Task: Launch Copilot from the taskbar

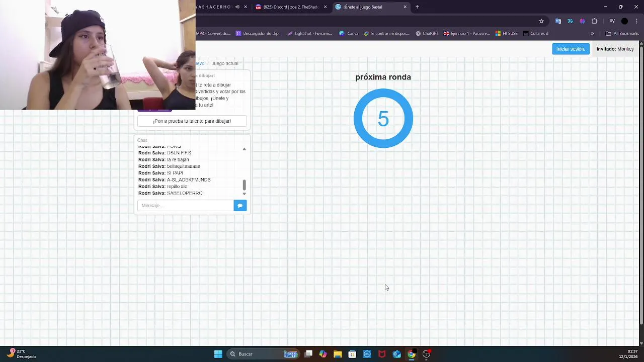Action: tap(323, 354)
